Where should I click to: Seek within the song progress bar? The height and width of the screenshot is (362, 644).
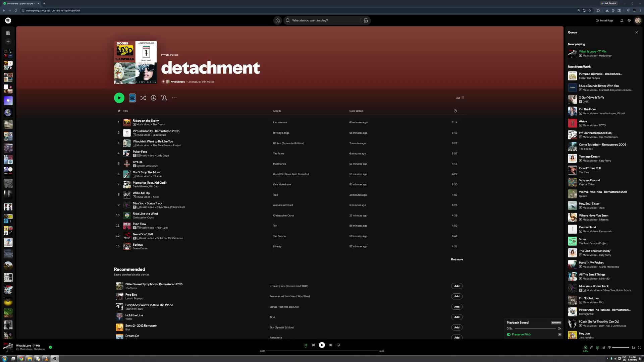[322, 351]
